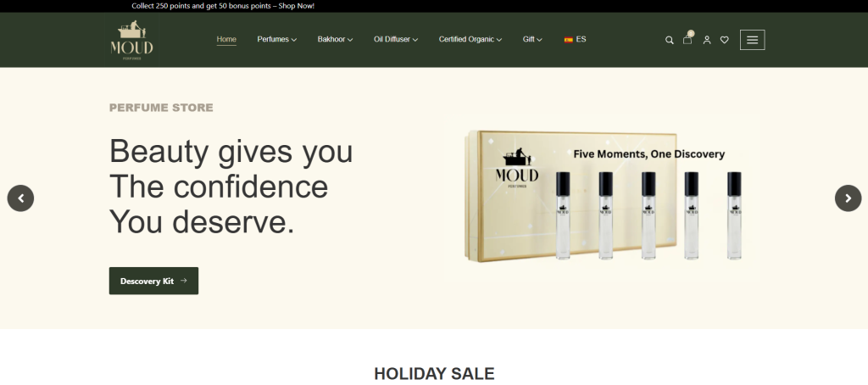Click the Descovery Kit button
The height and width of the screenshot is (385, 868).
pos(153,281)
